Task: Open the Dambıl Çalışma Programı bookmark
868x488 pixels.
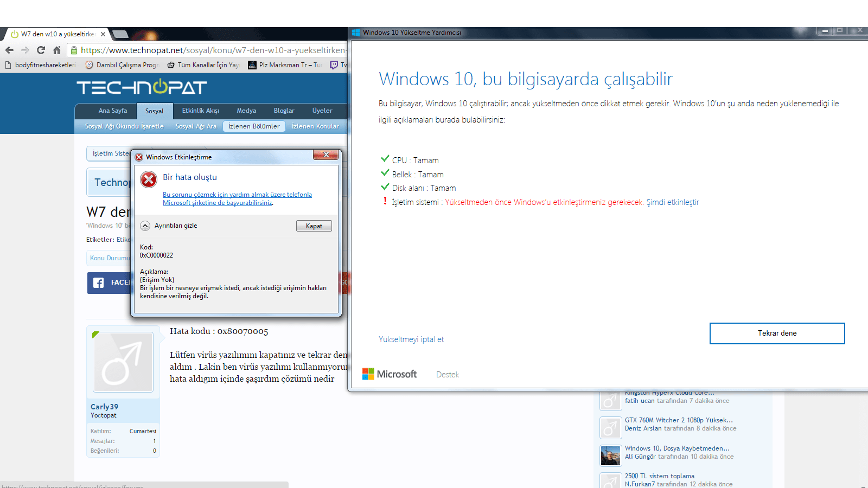Action: point(122,65)
